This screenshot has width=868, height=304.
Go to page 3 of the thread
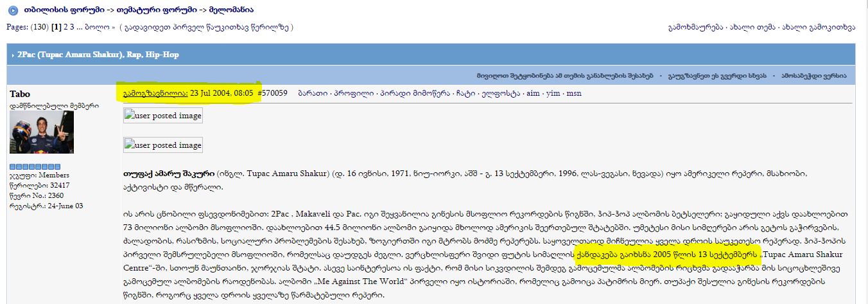point(73,28)
